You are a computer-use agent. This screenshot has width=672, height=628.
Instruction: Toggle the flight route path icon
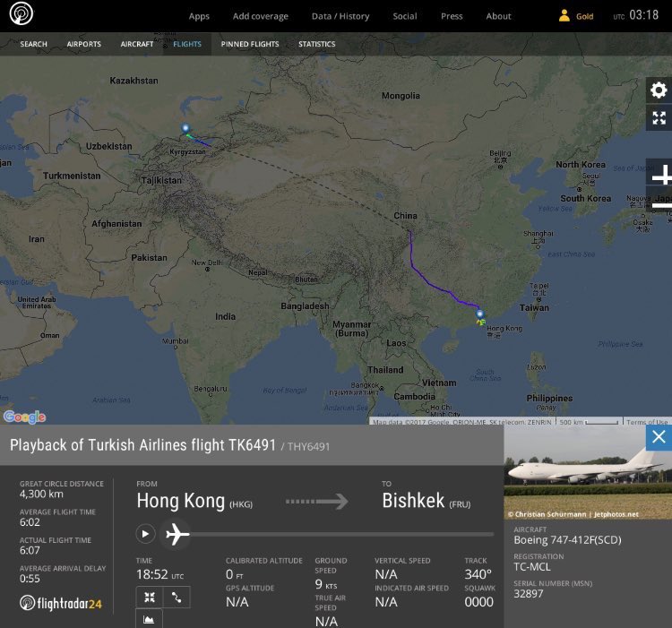(177, 598)
